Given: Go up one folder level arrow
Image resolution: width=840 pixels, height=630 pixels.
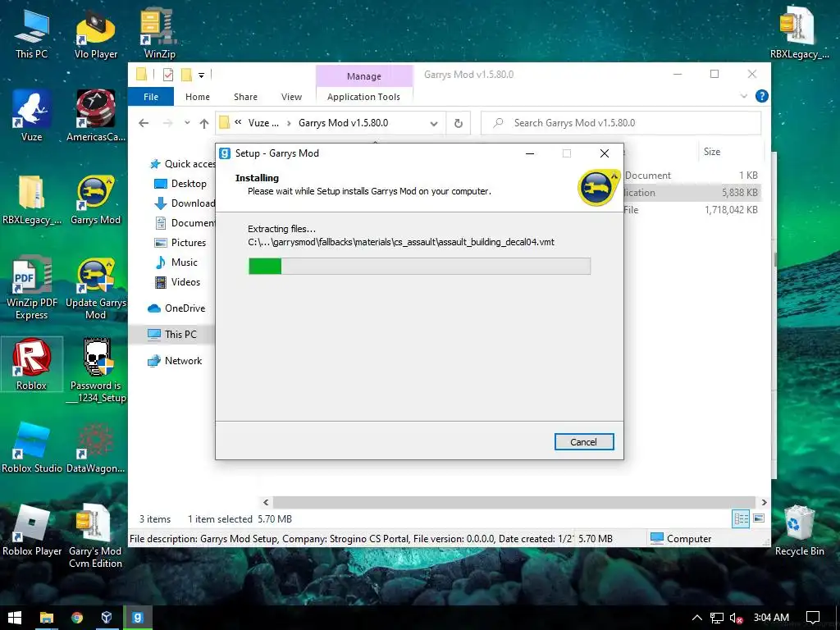Looking at the screenshot, I should point(204,123).
